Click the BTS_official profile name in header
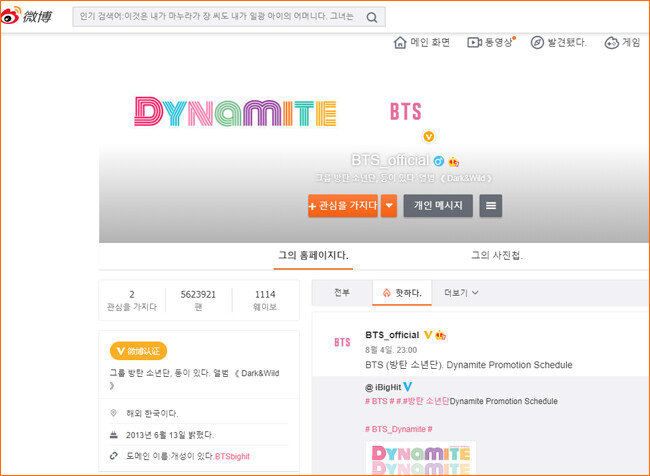The image size is (650, 476). click(x=390, y=160)
